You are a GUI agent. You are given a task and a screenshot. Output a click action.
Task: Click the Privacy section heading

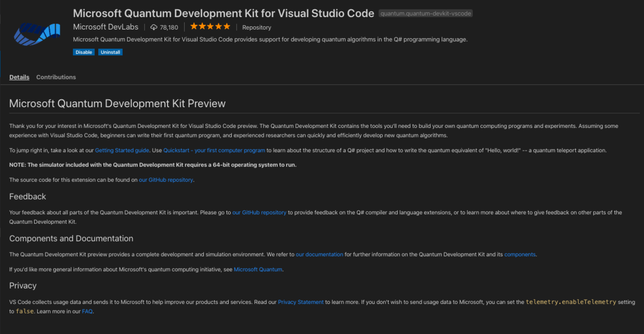click(23, 286)
